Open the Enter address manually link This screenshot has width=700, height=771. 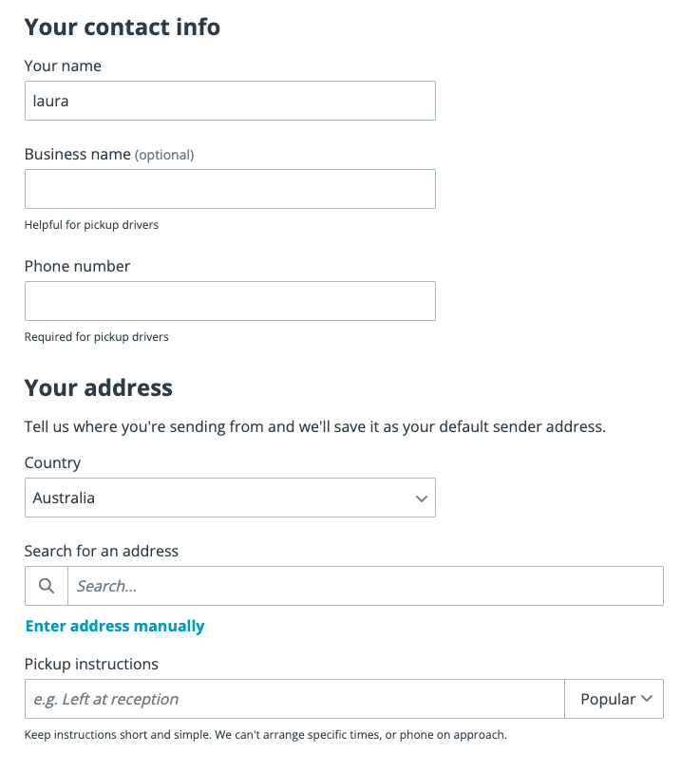[x=115, y=626]
